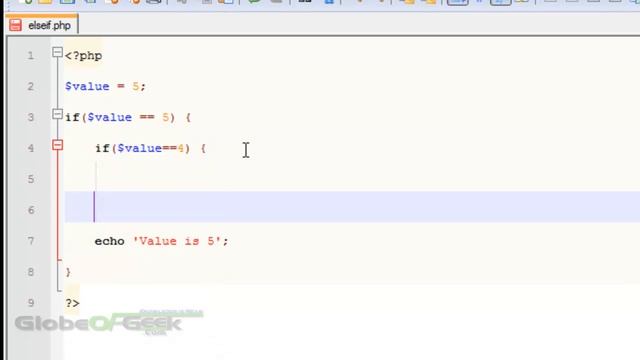This screenshot has height=360, width=640.
Task: Click the '?>' closing tag text
Action: pos(72,303)
